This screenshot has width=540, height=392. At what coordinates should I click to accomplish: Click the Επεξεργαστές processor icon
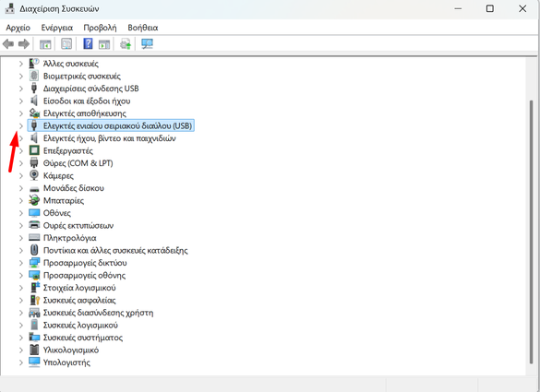34,150
